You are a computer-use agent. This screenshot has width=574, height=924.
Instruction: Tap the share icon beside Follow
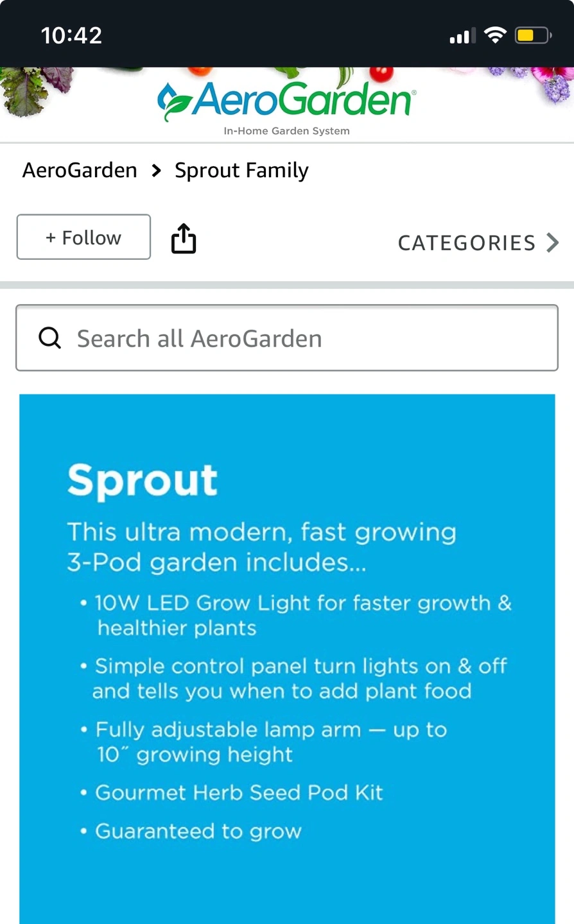click(184, 239)
